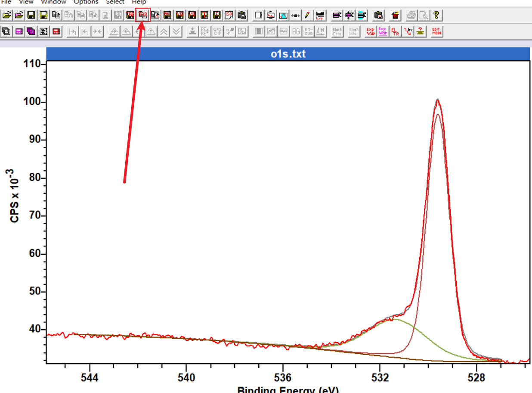This screenshot has height=393, width=532.
Task: Click the EL TR button
Action: (395, 31)
